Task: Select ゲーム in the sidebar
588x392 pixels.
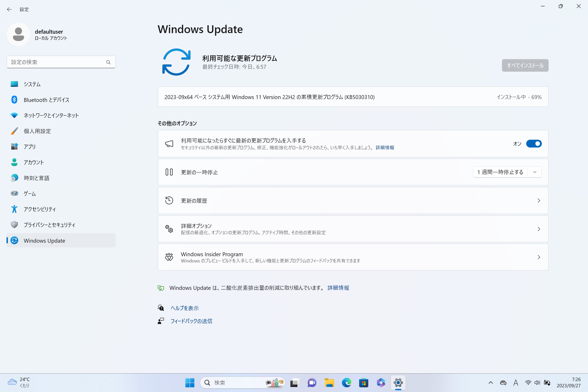Action: [61, 194]
